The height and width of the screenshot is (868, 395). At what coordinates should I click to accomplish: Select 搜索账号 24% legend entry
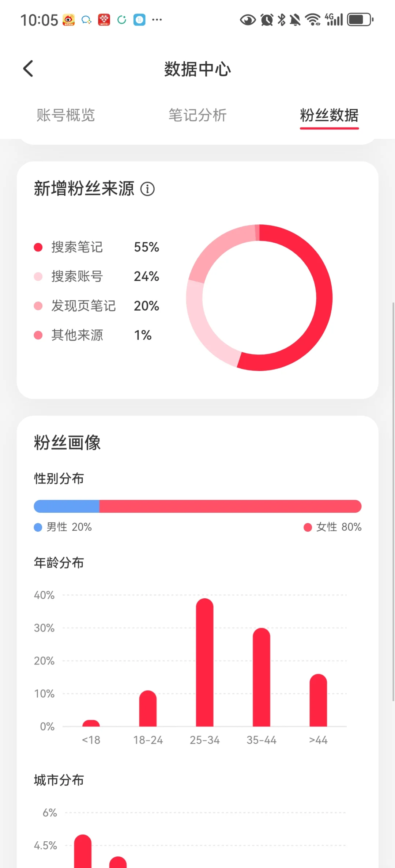[97, 276]
